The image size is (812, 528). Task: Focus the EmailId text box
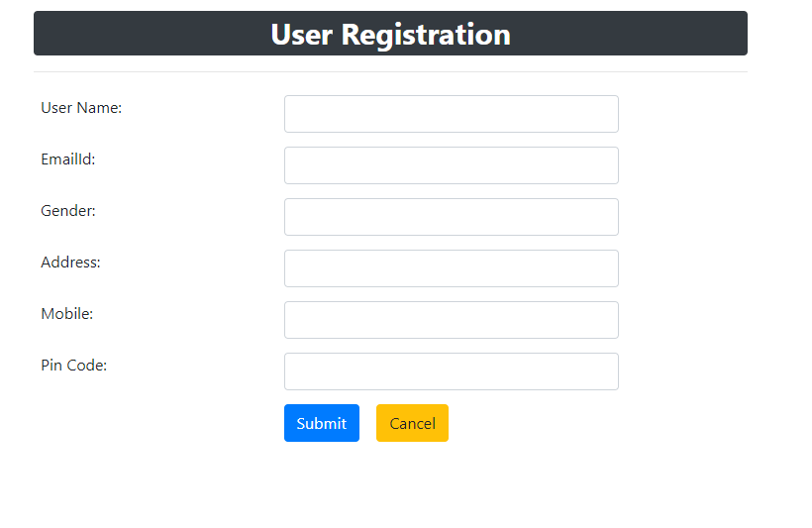click(451, 165)
